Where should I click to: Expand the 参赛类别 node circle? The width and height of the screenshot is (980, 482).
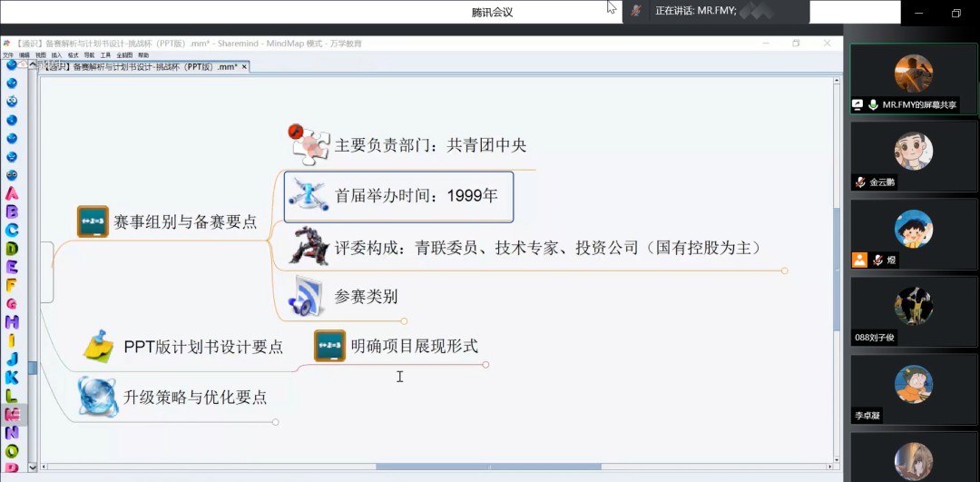click(x=404, y=320)
